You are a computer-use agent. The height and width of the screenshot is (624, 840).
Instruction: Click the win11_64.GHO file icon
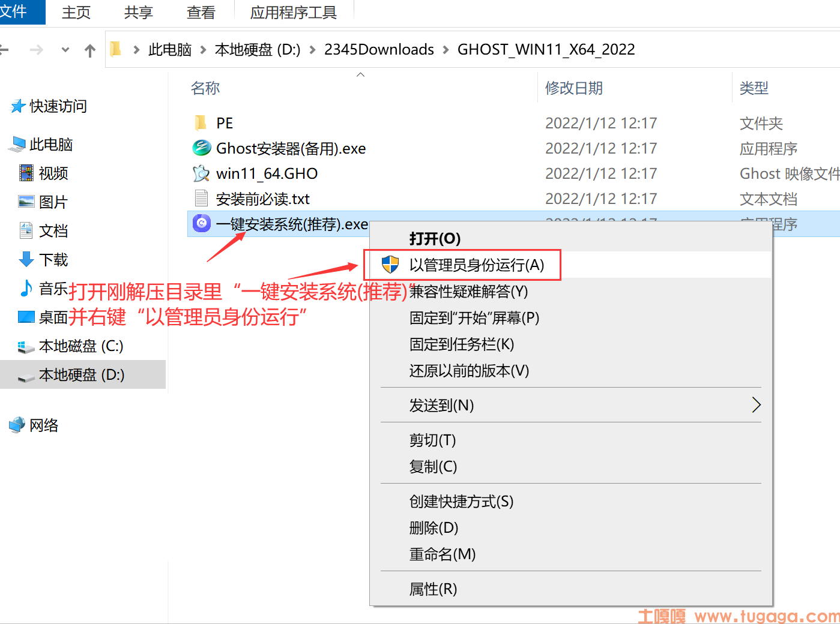pyautogui.click(x=201, y=173)
